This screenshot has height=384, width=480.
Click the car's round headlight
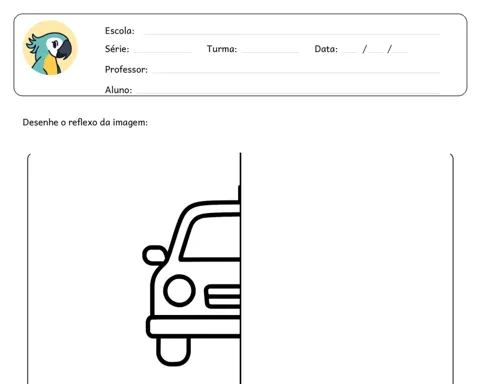[x=179, y=290]
